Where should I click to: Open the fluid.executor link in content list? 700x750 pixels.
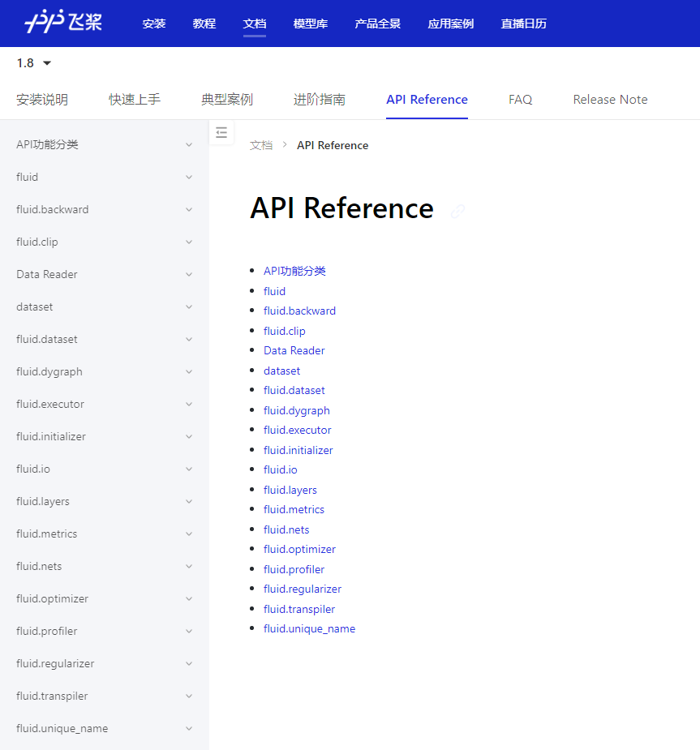[x=297, y=430]
